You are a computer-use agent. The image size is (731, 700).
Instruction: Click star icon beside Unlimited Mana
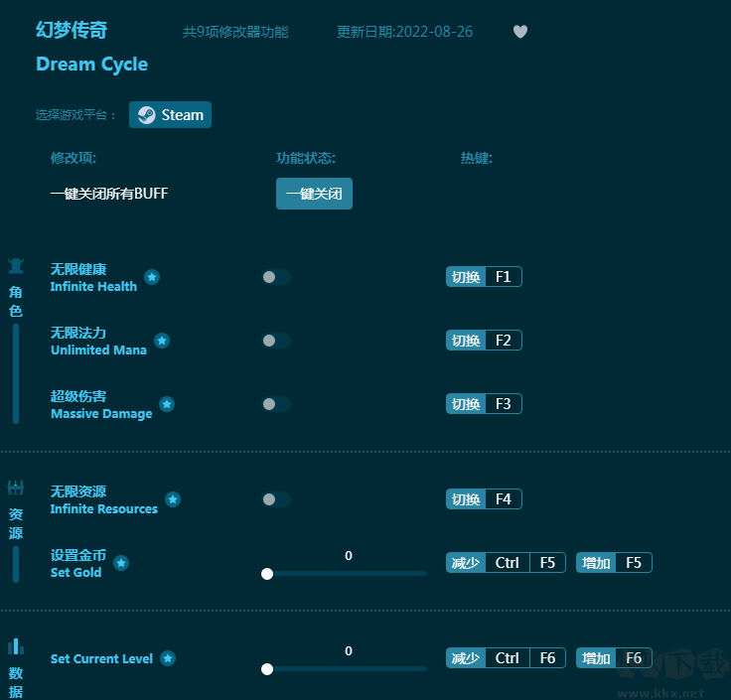coord(162,341)
